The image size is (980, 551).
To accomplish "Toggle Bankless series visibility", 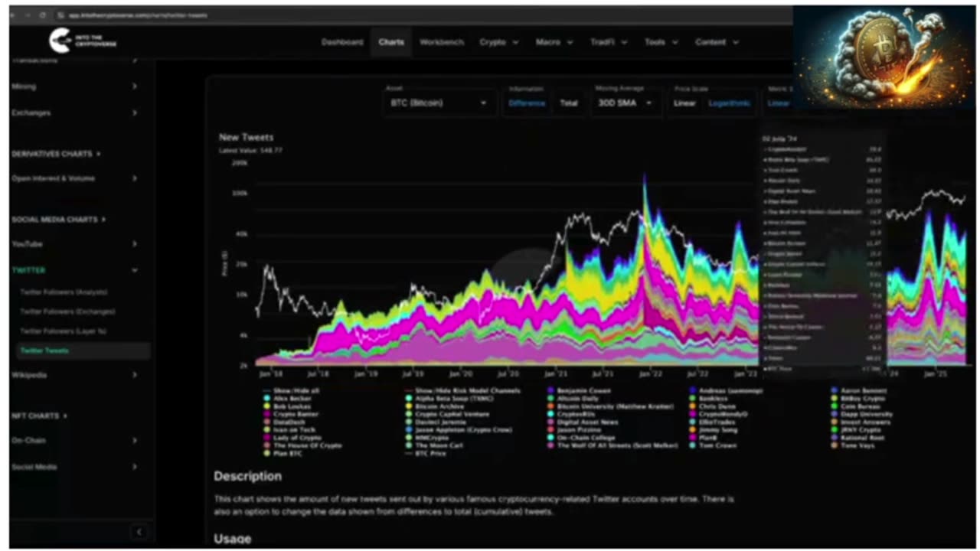I will [708, 399].
